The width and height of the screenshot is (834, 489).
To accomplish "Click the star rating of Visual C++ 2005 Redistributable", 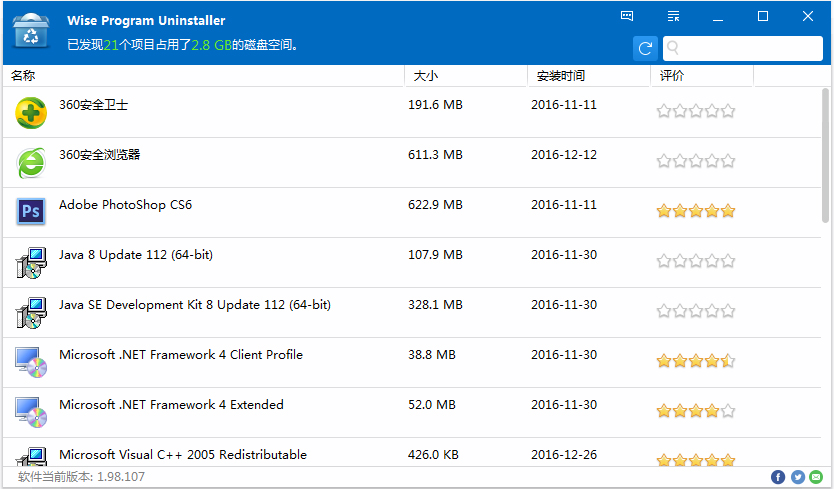I will (696, 460).
